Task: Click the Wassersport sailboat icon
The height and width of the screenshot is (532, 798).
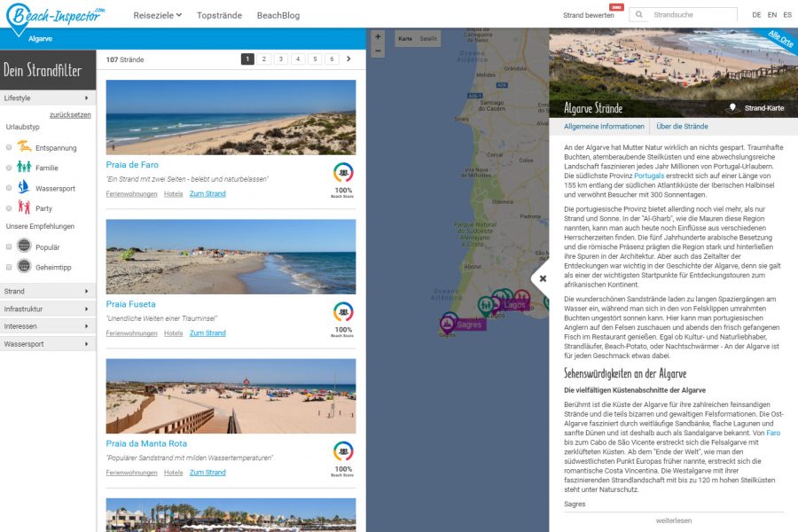Action: tap(24, 187)
